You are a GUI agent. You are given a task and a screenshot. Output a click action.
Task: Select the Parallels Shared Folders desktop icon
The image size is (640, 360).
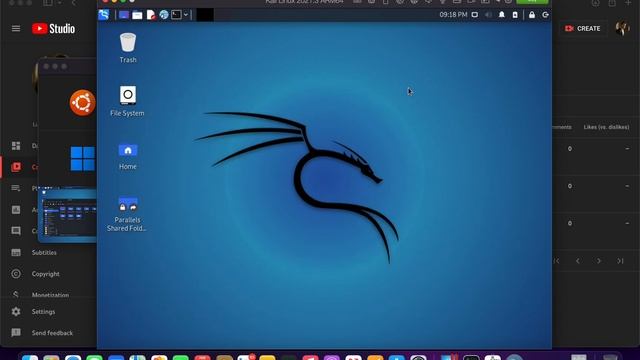[x=127, y=214]
